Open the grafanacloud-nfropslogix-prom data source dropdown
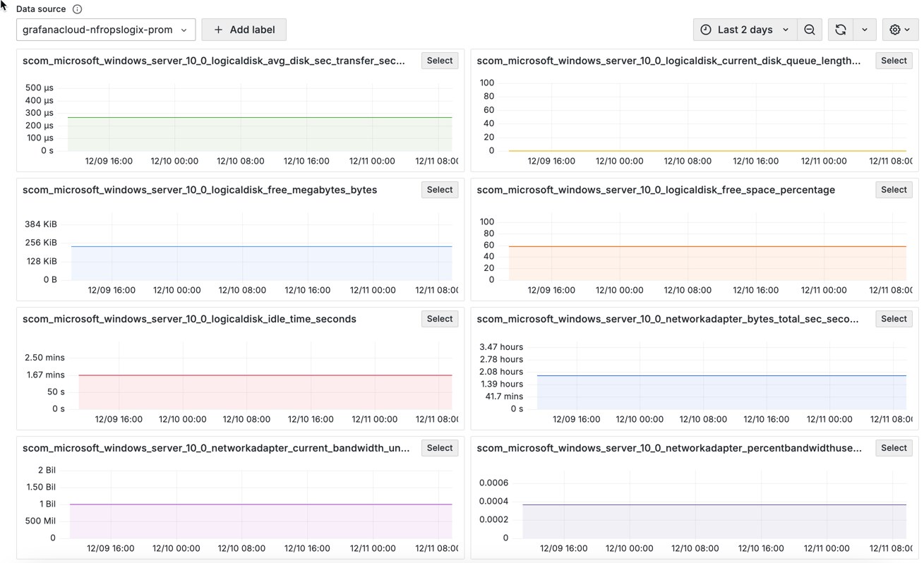The image size is (924, 563). tap(105, 30)
